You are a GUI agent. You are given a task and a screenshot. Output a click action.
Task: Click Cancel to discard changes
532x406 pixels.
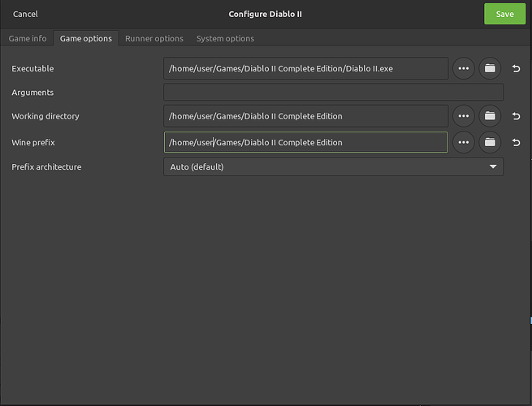(x=25, y=14)
